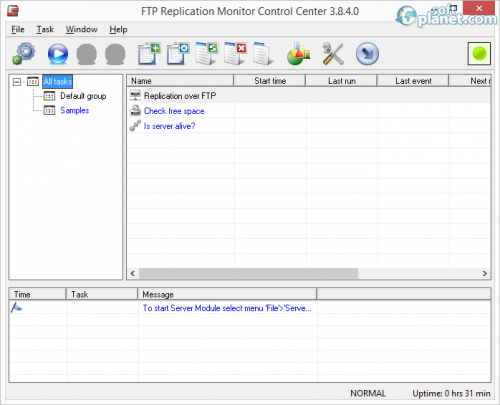Open task properties clipboard icon with gear
This screenshot has height=405, width=500.
[178, 53]
